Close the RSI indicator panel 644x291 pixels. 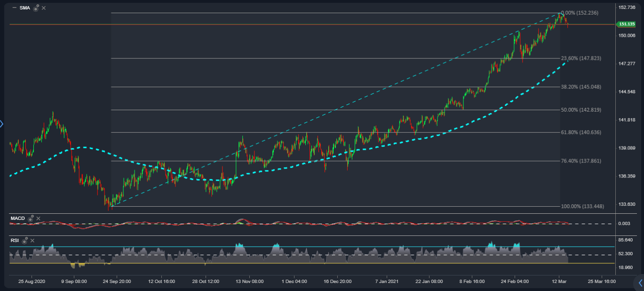(32, 241)
